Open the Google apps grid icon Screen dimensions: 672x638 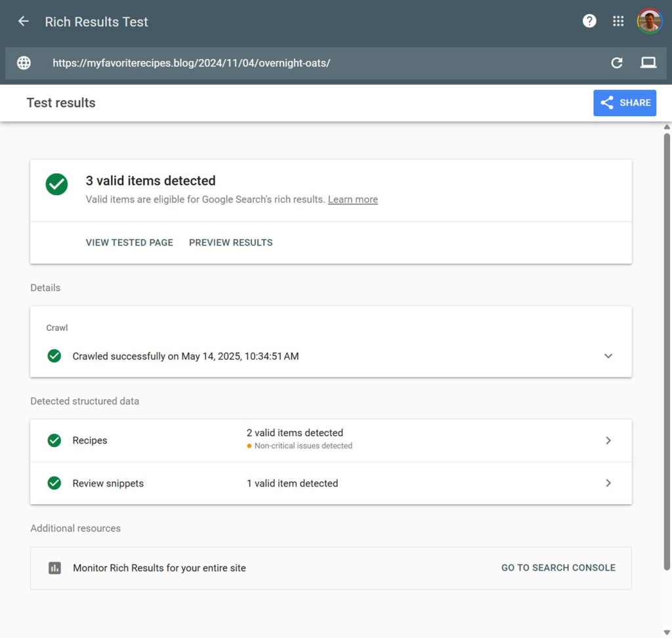coord(618,21)
